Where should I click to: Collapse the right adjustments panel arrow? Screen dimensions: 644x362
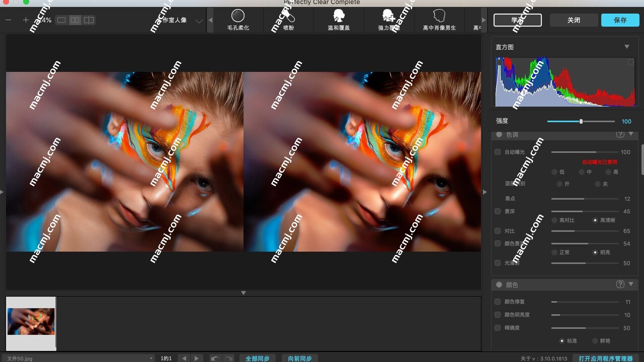click(485, 192)
